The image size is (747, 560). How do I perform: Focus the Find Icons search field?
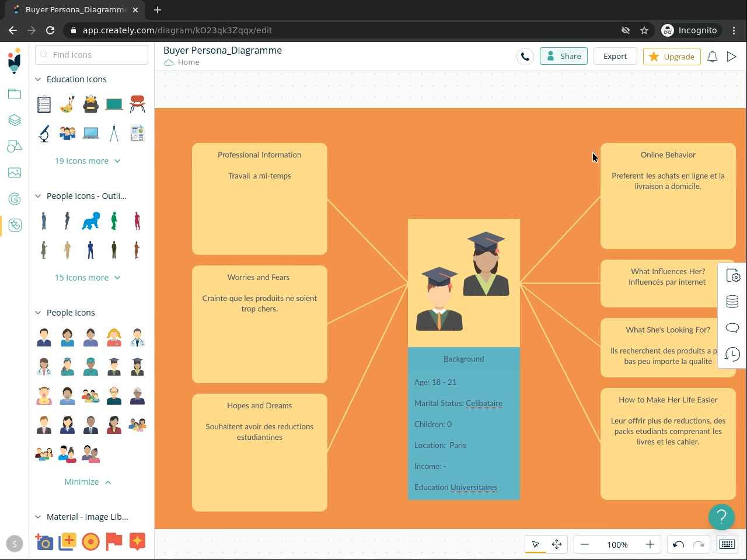pos(92,55)
